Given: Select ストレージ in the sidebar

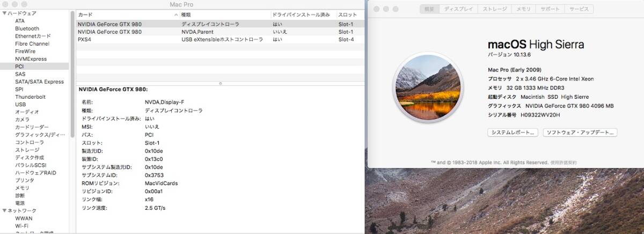Looking at the screenshot, I should [27, 150].
